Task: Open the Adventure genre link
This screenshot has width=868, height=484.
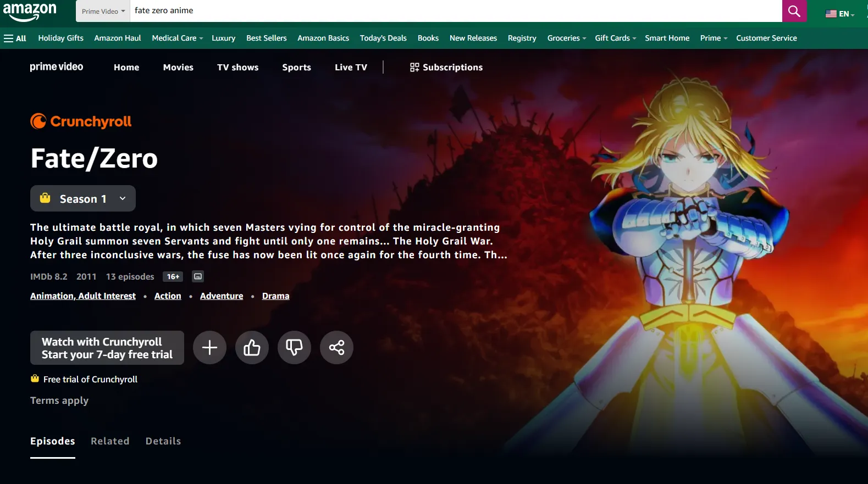Action: 222,296
